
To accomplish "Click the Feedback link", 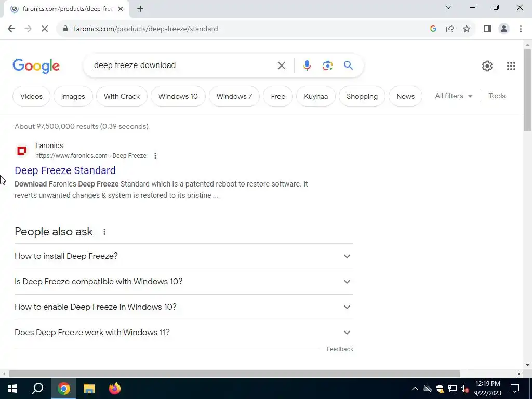I will 340,349.
